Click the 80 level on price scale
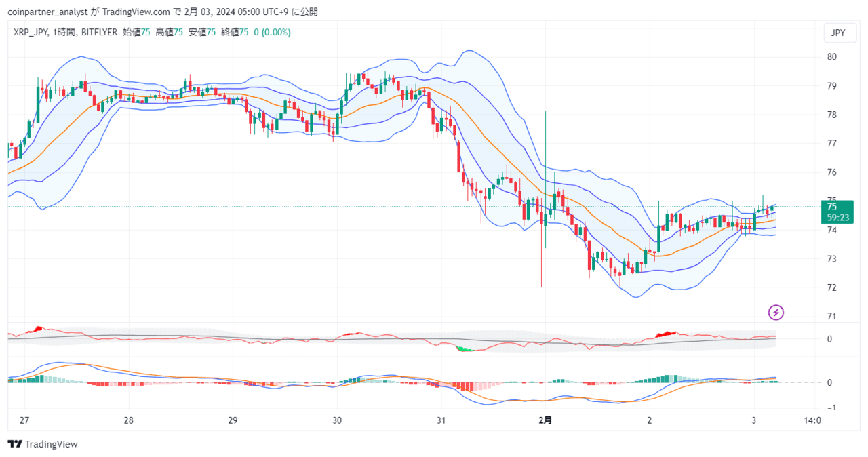Image resolution: width=868 pixels, height=457 pixels. click(x=831, y=57)
